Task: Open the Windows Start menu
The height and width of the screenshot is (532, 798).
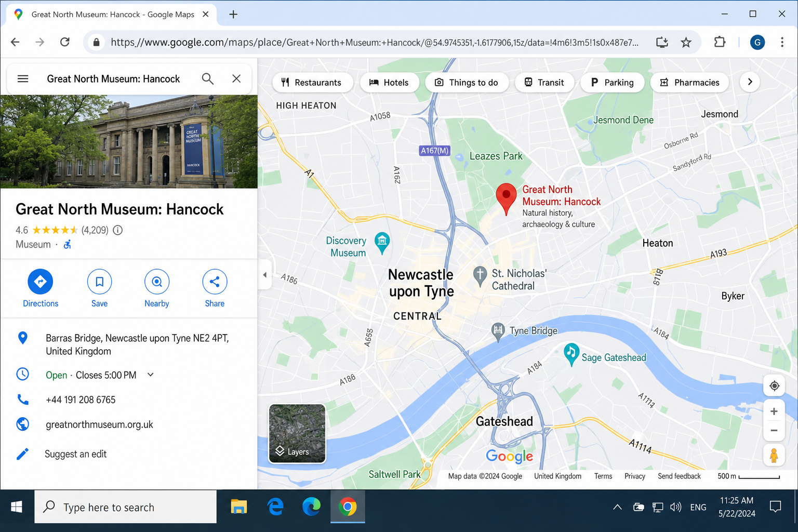Action: point(17,507)
